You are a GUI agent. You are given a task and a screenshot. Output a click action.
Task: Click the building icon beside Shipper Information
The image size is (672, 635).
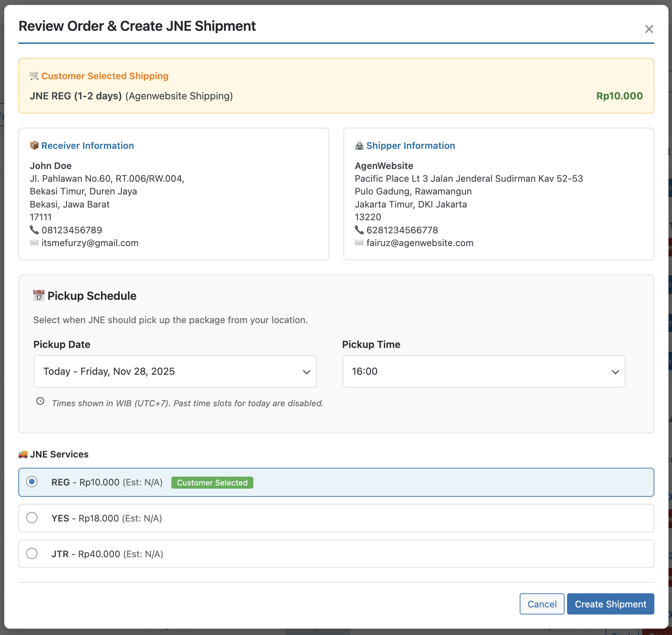pyautogui.click(x=359, y=145)
